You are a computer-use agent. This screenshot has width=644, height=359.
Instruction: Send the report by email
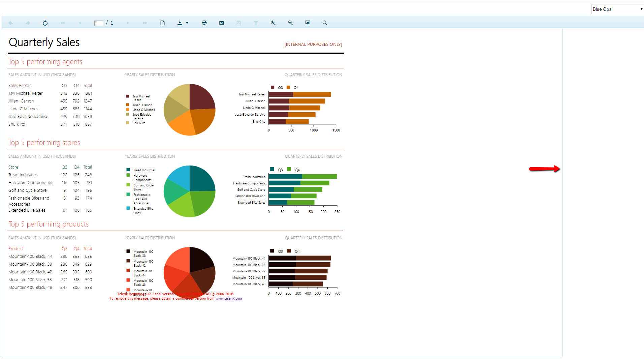point(222,23)
